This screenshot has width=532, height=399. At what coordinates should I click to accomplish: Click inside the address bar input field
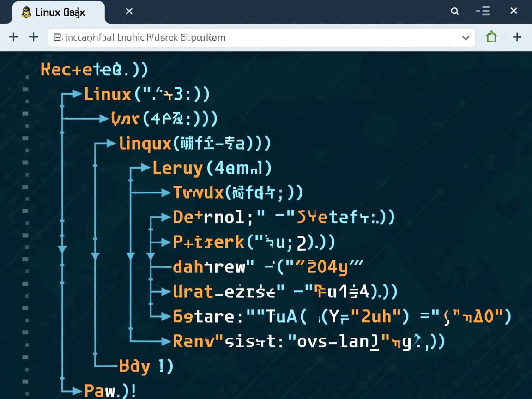231,37
